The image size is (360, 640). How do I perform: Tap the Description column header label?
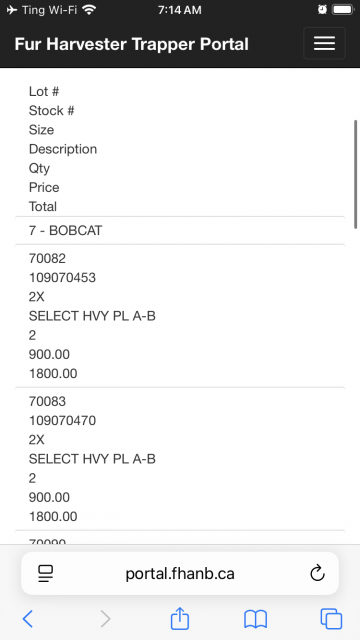[63, 149]
